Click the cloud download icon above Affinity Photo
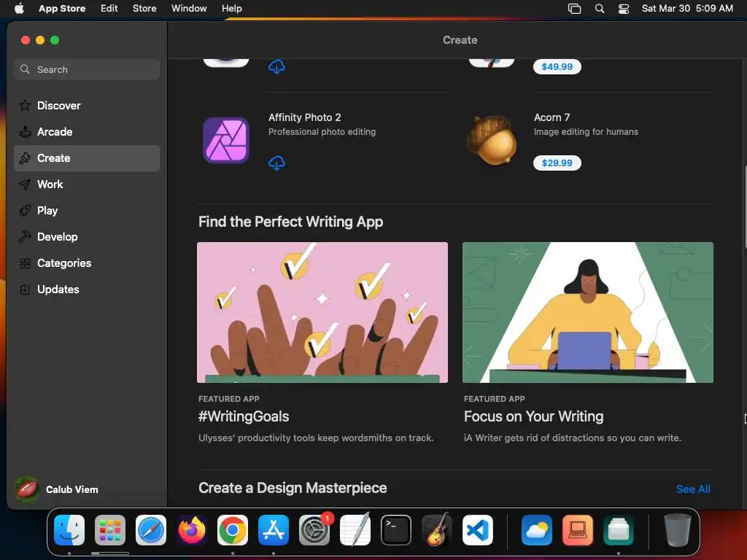 276,66
